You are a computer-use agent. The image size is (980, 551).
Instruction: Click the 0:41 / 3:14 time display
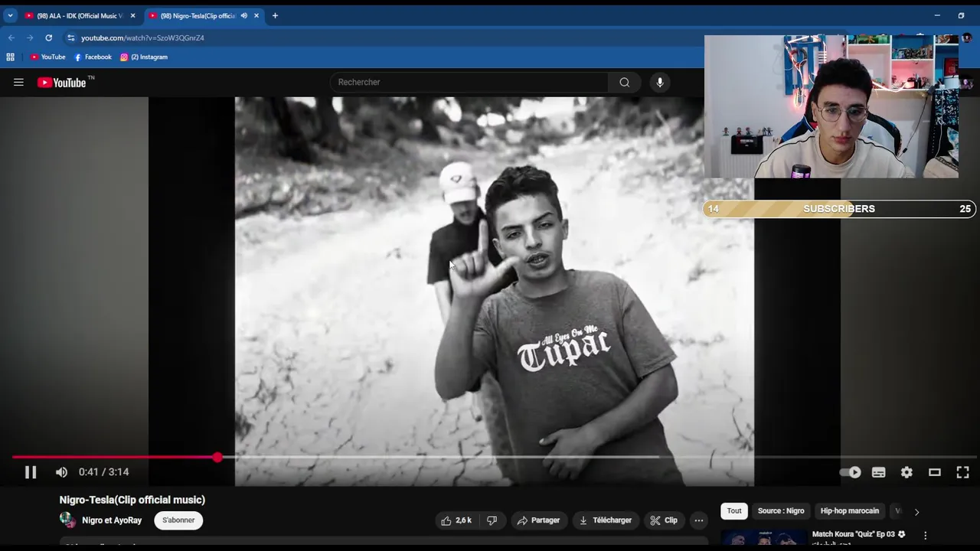[x=103, y=472]
